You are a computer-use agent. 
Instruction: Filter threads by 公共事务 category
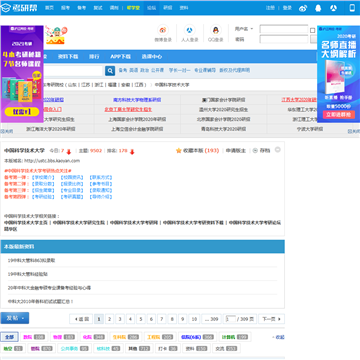coord(74,349)
